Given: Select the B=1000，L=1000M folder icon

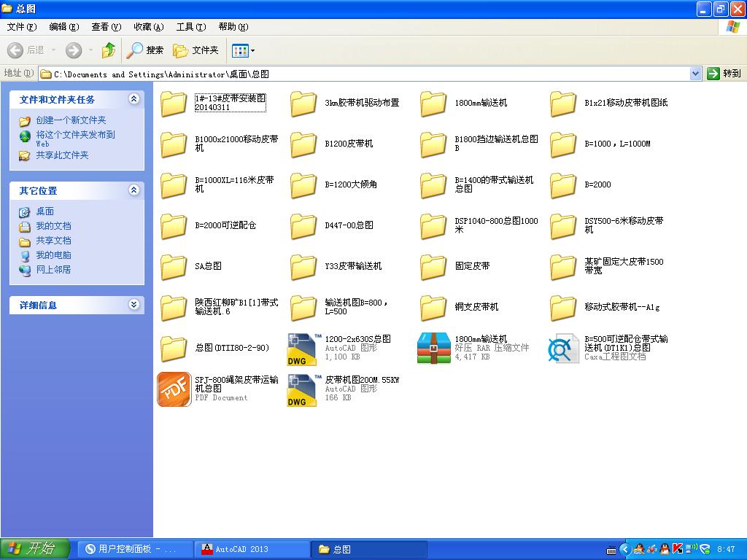Looking at the screenshot, I should tap(563, 144).
